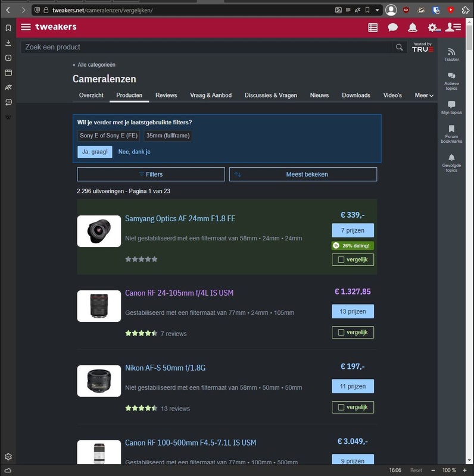Click zoom out minus in status bar
The image size is (474, 476).
433,470
